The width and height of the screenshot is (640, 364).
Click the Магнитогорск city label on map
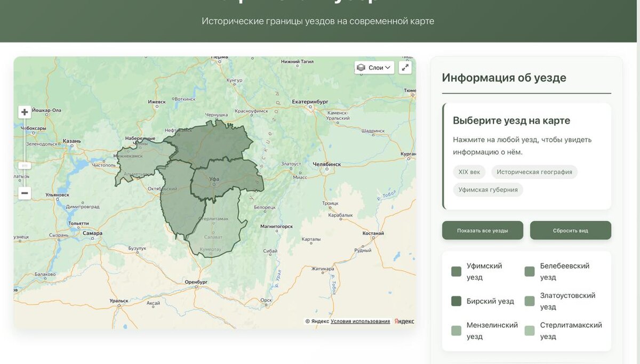[x=276, y=227]
